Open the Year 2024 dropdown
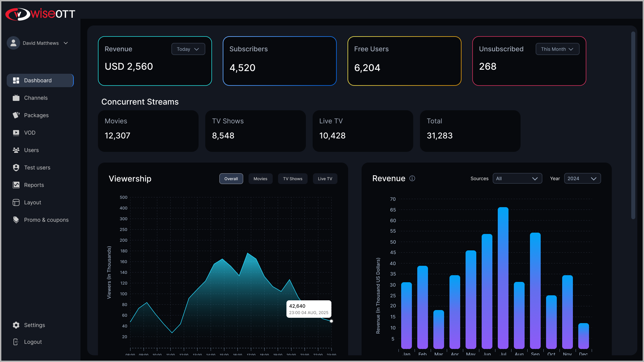The image size is (644, 362). (582, 179)
